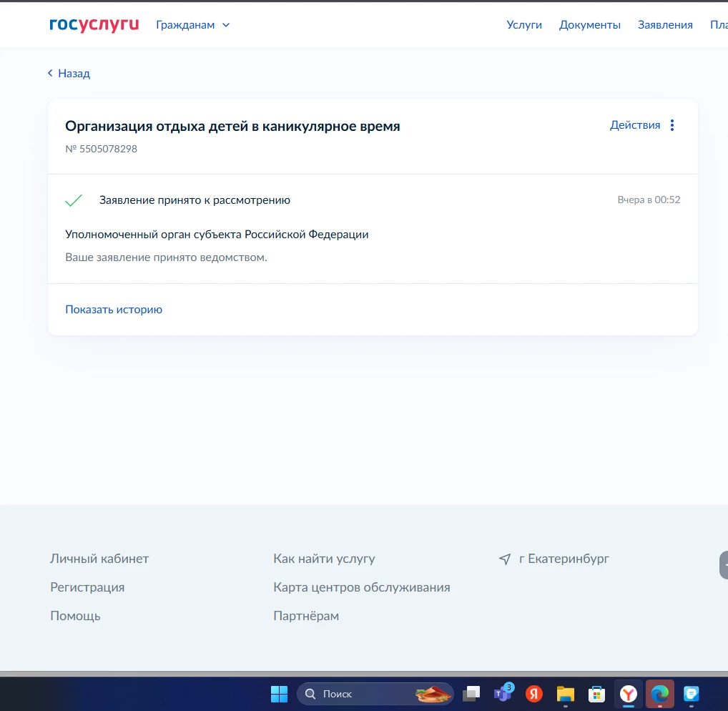The height and width of the screenshot is (711, 728).
Task: Open Microsoft Teams from the taskbar
Action: click(x=503, y=693)
